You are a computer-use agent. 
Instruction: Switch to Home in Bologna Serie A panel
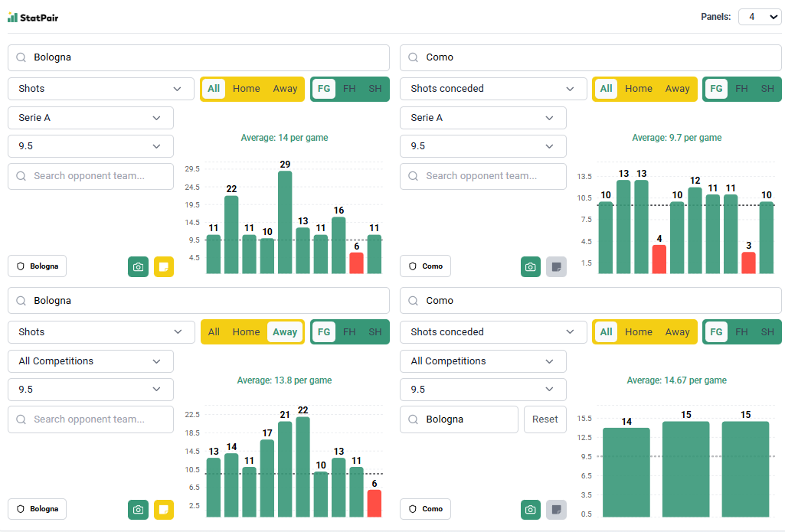[246, 89]
